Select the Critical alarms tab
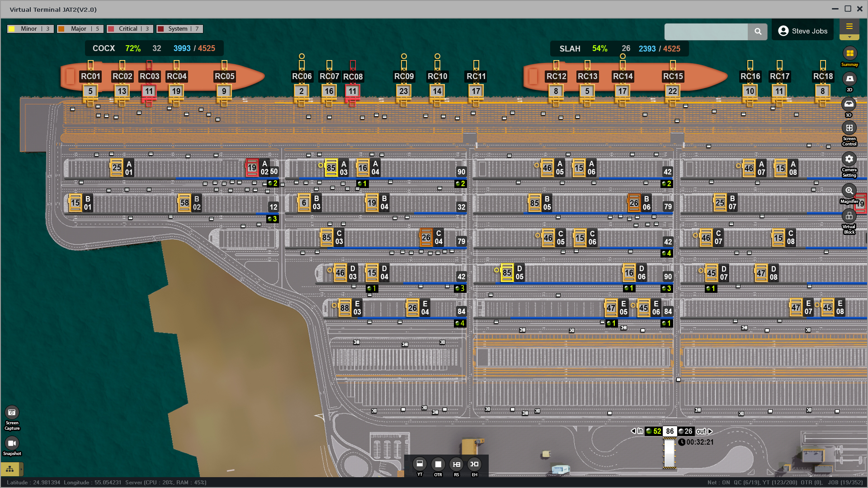This screenshot has width=868, height=488. pos(130,29)
